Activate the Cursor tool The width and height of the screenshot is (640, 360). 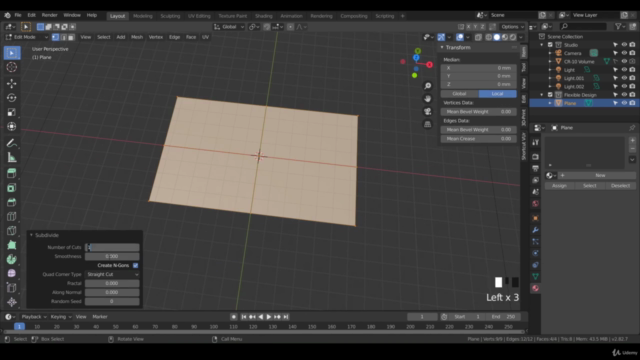[11, 67]
